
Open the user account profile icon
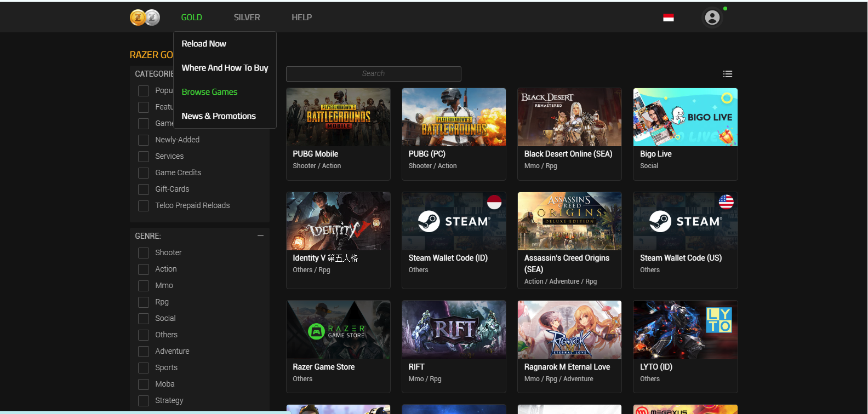pos(712,18)
